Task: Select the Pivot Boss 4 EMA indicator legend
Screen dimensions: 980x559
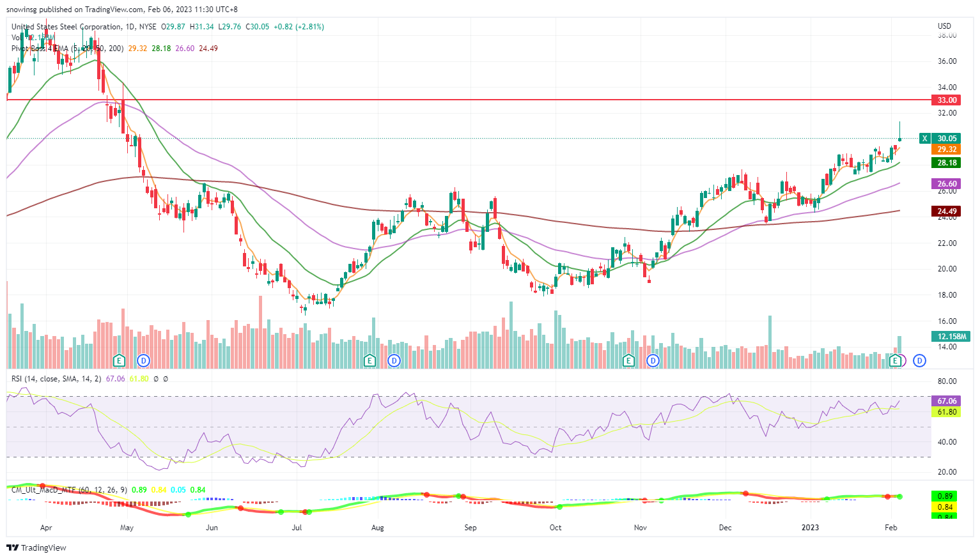Action: 67,49
